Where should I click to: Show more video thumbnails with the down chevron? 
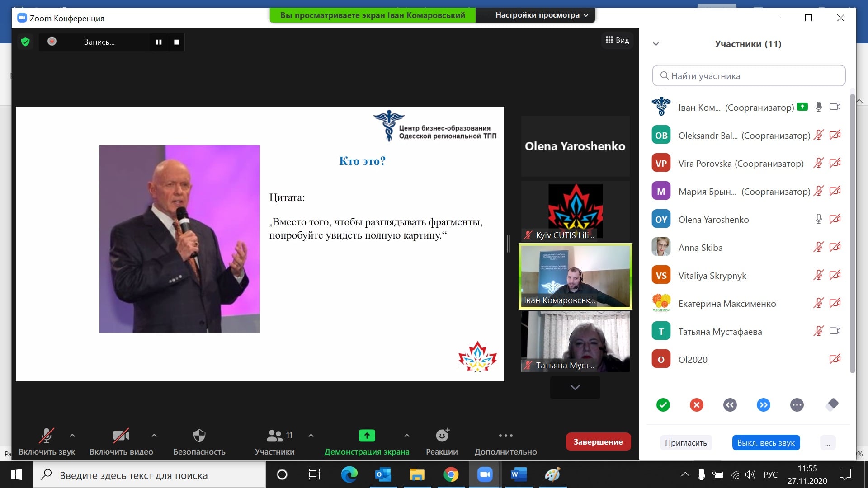pyautogui.click(x=575, y=387)
